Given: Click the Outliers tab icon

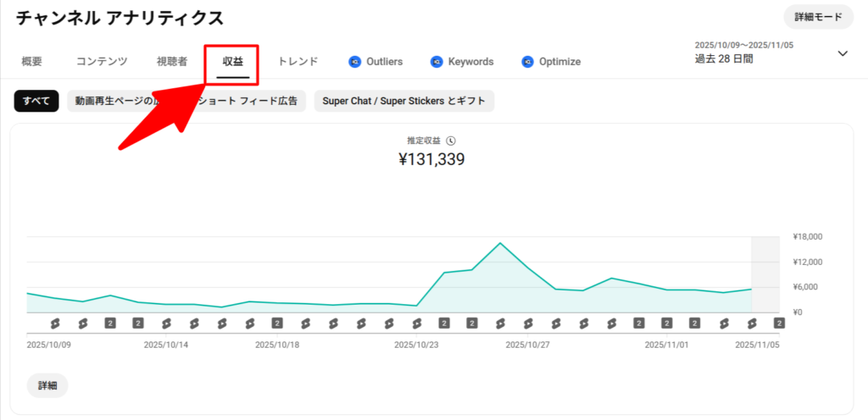Looking at the screenshot, I should pos(355,62).
